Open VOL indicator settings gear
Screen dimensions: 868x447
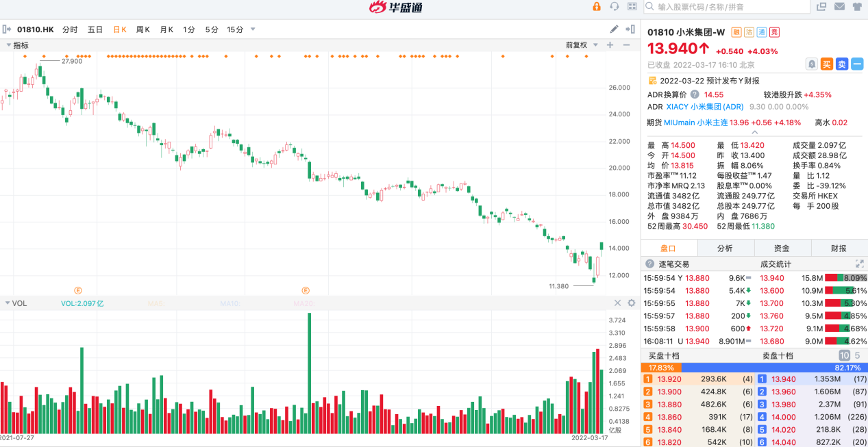(632, 303)
